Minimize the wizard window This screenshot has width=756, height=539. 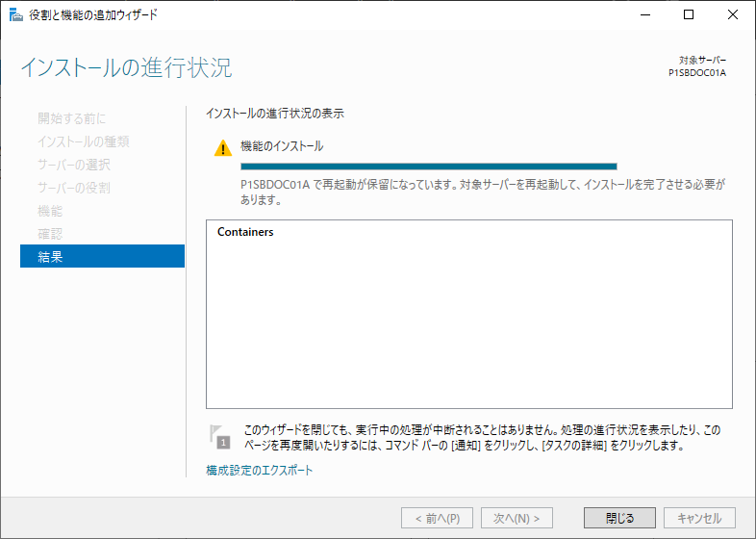tap(645, 15)
